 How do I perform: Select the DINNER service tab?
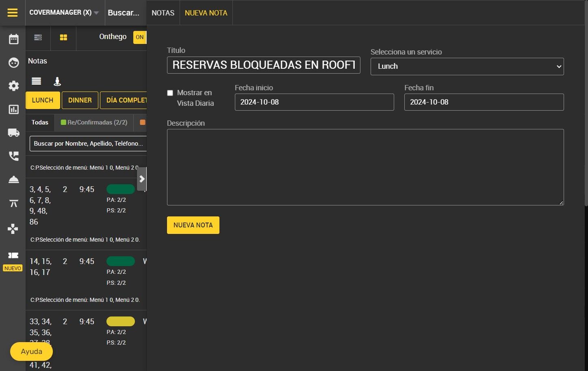point(80,100)
